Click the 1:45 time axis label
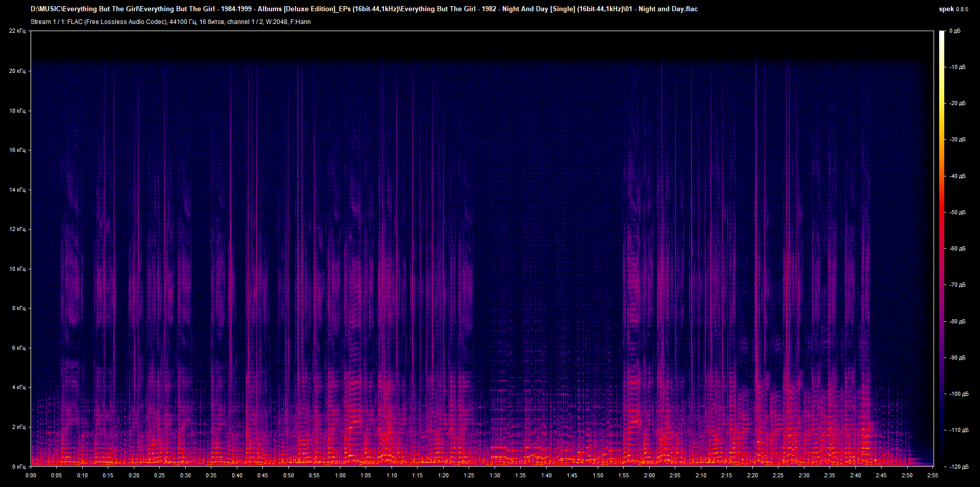This screenshot has width=980, height=487. click(x=572, y=475)
